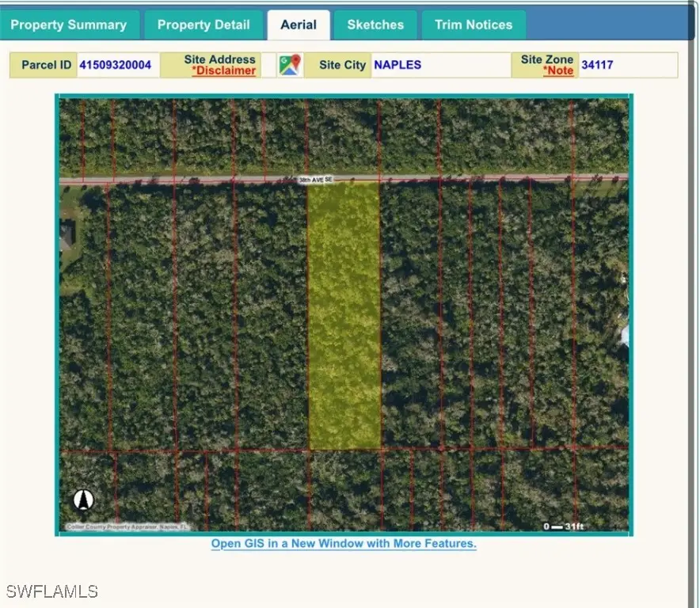Select the Parcel ID value 41509320004
Image resolution: width=700 pixels, height=608 pixels.
[x=116, y=65]
